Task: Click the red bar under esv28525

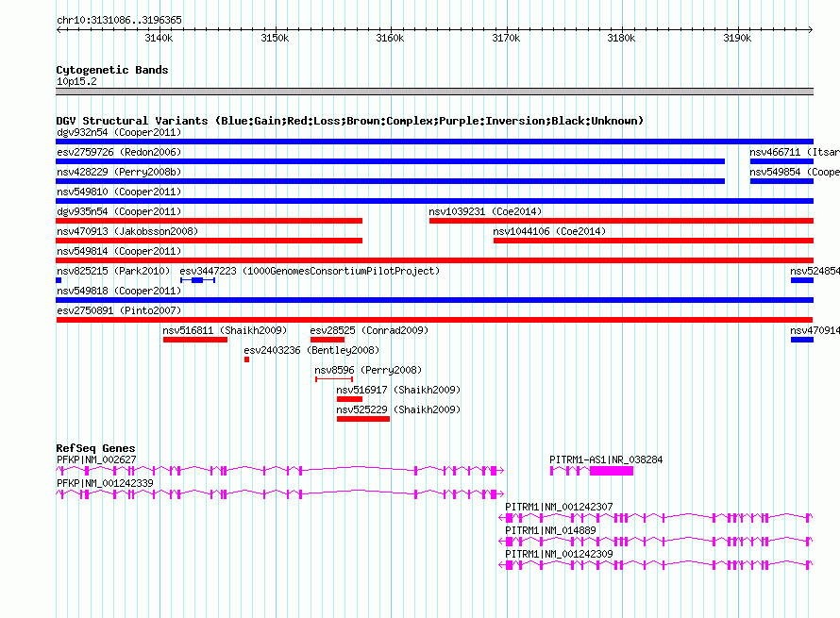Action: pyautogui.click(x=328, y=340)
